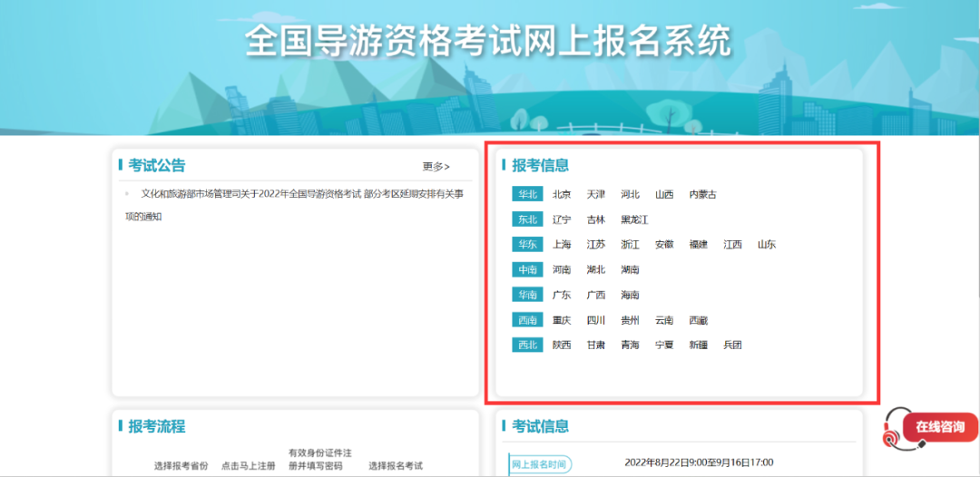Select the 东北 region tag
The width and height of the screenshot is (980, 477).
527,219
